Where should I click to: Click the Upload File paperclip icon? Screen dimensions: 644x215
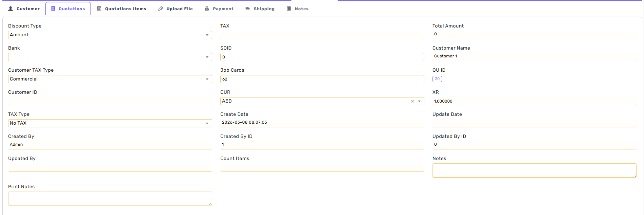[160, 9]
